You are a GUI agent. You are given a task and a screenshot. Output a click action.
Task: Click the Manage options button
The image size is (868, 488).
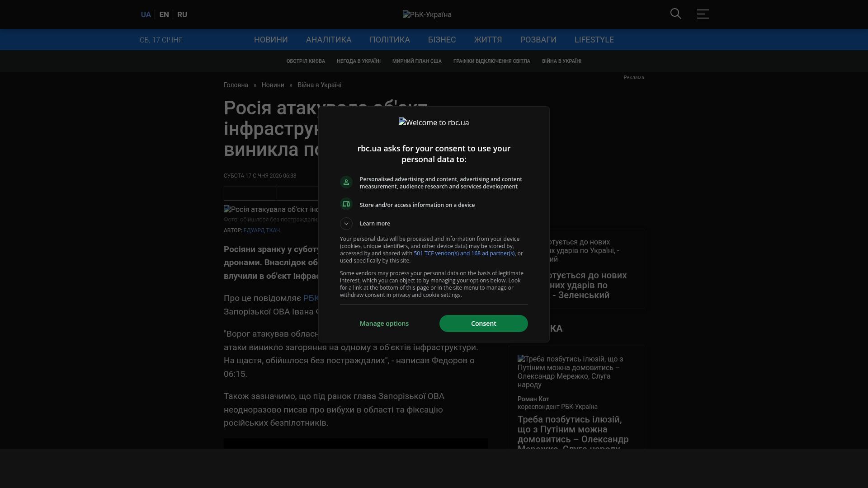384,324
